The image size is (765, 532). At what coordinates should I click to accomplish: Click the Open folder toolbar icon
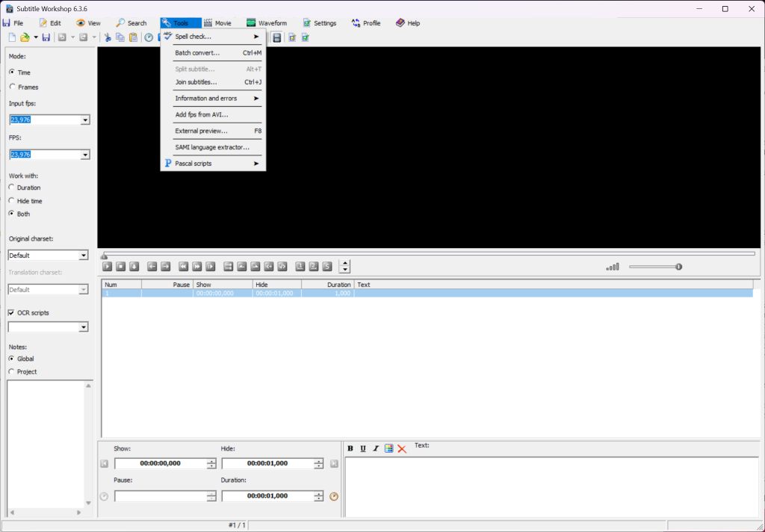point(25,37)
